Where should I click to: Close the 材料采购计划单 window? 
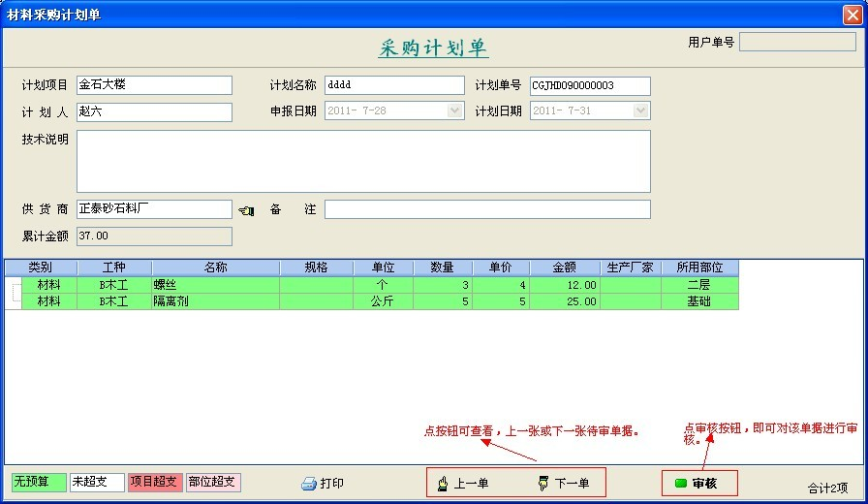tap(852, 15)
